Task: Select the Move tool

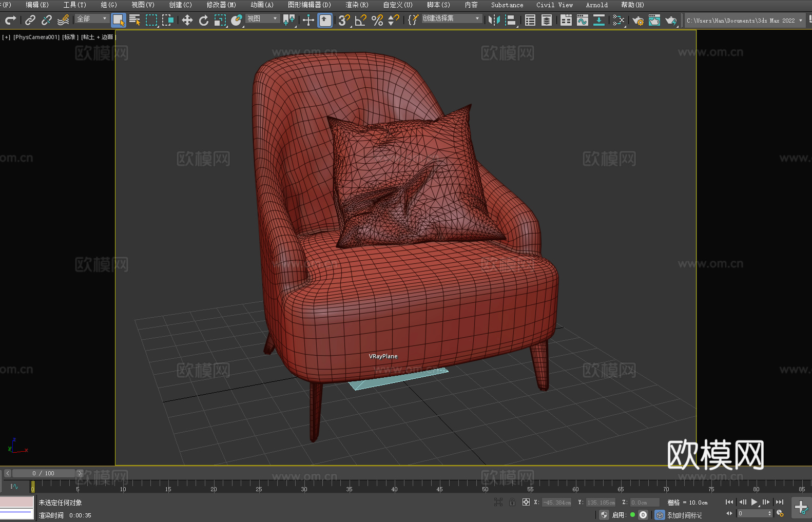Action: (187, 20)
